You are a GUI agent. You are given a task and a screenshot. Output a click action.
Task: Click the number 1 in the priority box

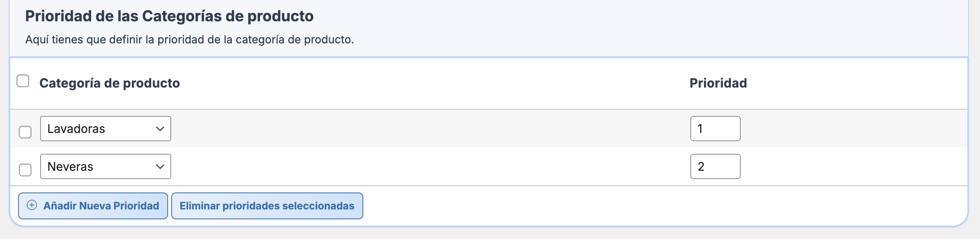point(700,129)
